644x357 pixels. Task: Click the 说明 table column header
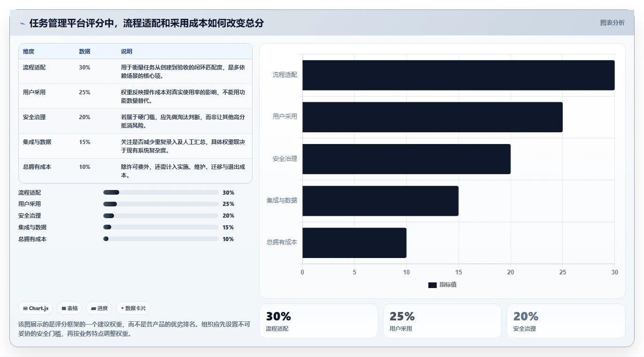(127, 52)
